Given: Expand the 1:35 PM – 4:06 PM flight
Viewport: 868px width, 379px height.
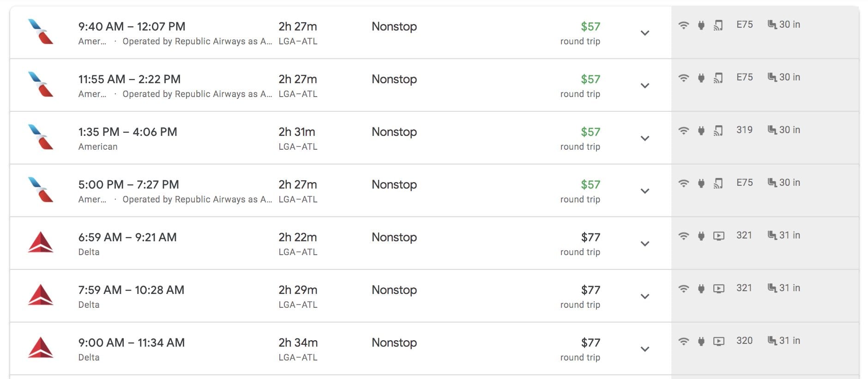Looking at the screenshot, I should coord(645,138).
